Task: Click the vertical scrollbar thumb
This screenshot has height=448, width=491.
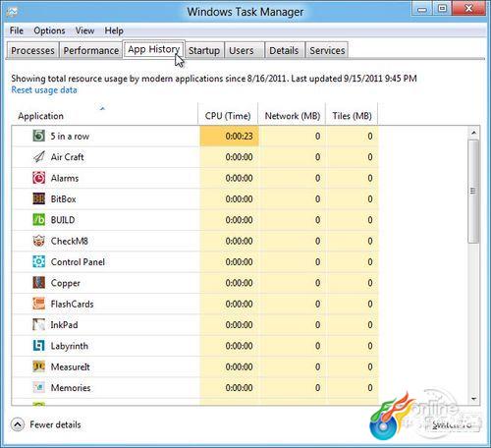Action: [473, 192]
